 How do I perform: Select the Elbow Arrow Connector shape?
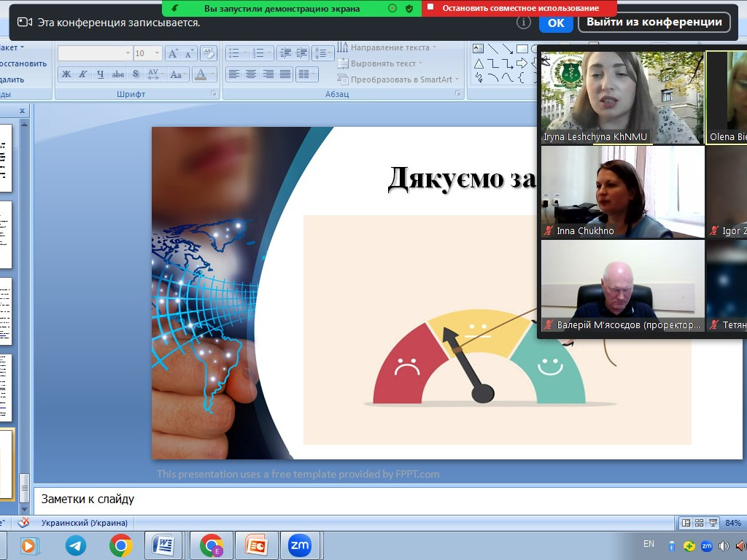click(x=508, y=63)
